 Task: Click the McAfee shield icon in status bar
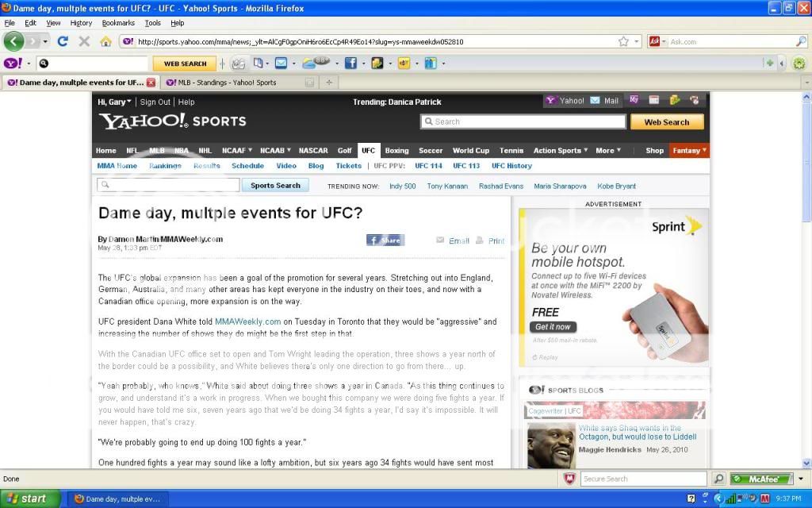coord(569,479)
